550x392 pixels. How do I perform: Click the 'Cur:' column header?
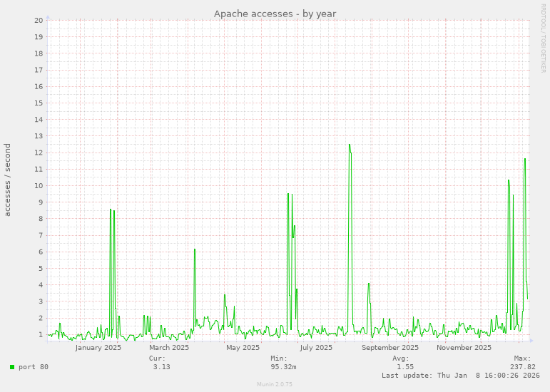tap(157, 359)
